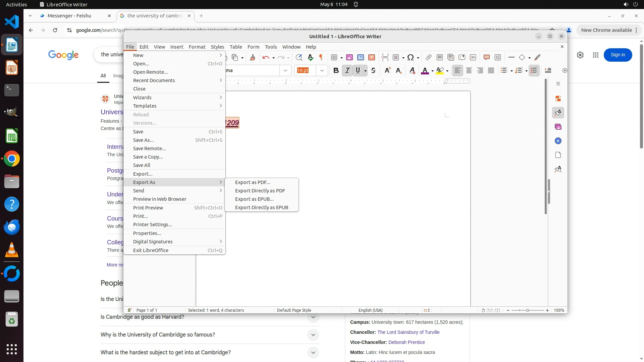The image size is (644, 362).
Task: Toggle Formatting Marks pilcrow button
Action: pyautogui.click(x=321, y=58)
